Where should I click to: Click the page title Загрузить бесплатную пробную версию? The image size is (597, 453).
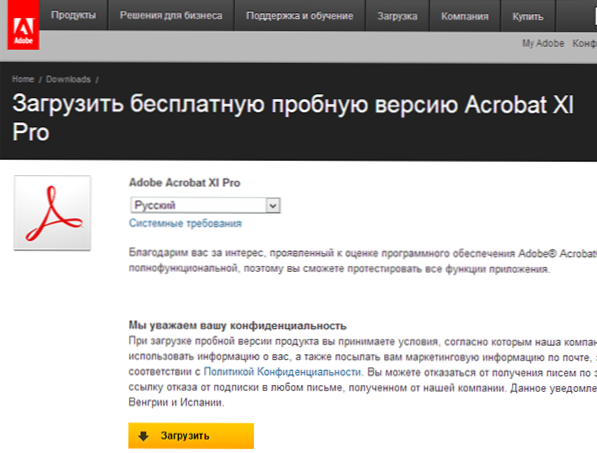click(x=235, y=104)
